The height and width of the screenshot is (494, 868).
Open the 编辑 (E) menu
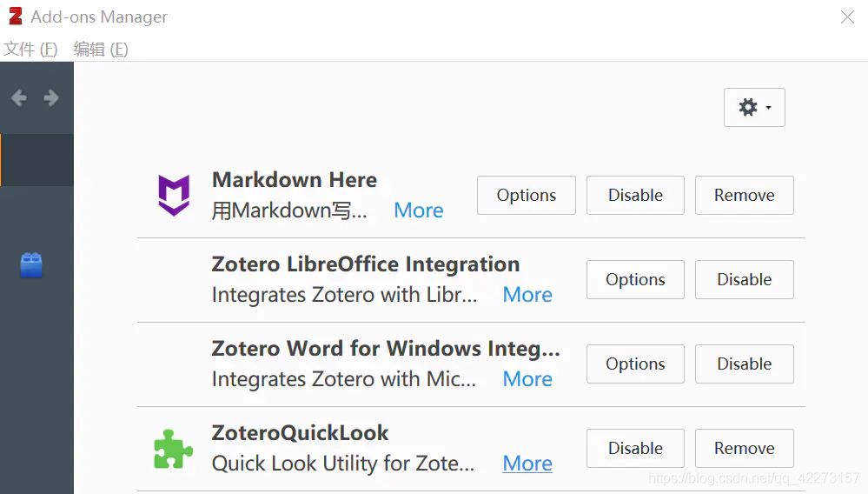(x=101, y=49)
